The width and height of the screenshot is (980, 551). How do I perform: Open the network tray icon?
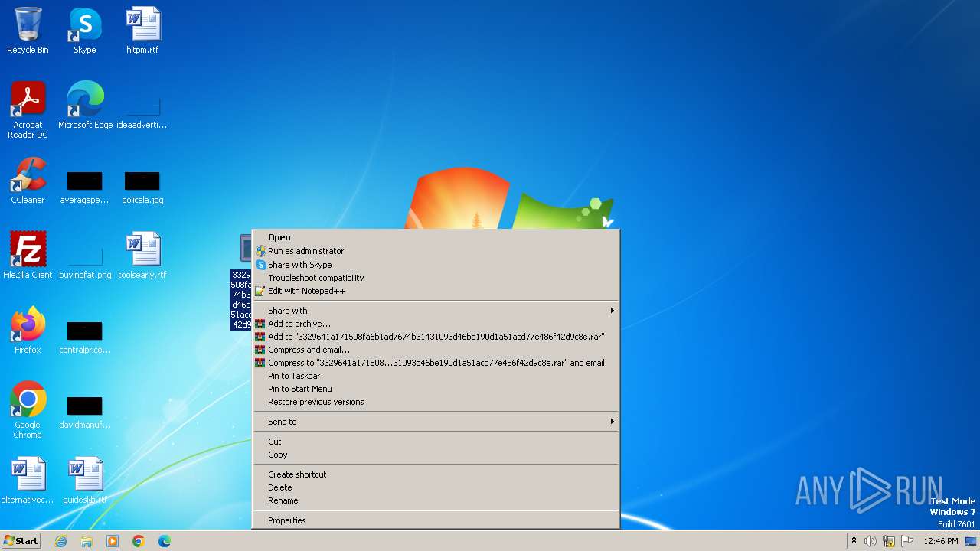[x=889, y=541]
